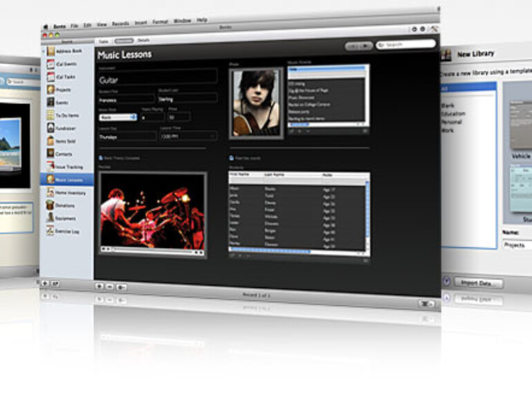Open the To Do Items library icon
The height and width of the screenshot is (399, 532).
click(50, 115)
